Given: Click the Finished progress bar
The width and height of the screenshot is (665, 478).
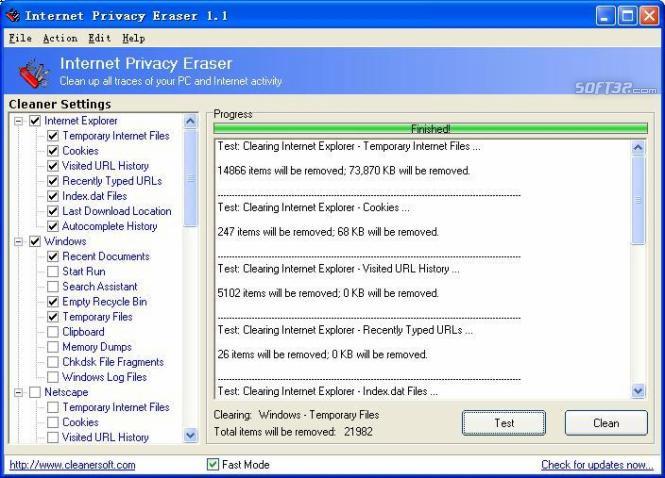Looking at the screenshot, I should [430, 129].
